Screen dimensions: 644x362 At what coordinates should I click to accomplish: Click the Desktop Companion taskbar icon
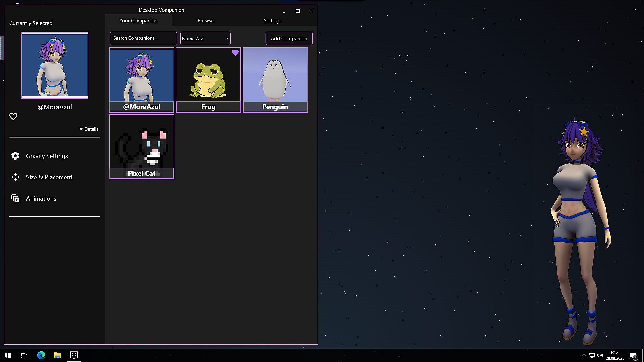[74, 355]
